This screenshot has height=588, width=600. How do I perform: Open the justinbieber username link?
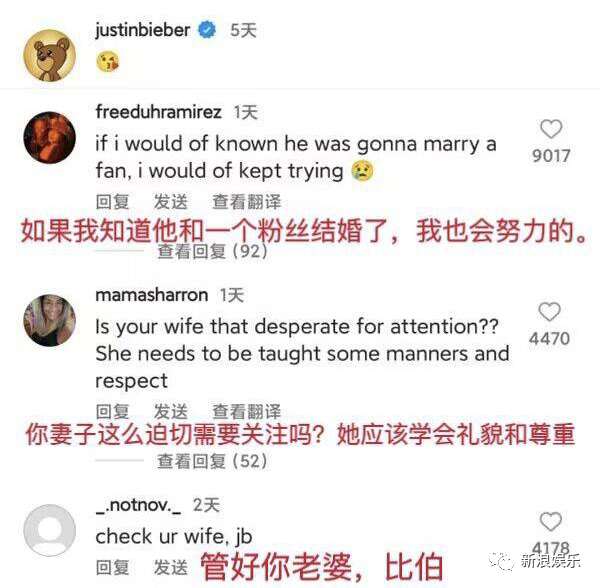tap(143, 30)
